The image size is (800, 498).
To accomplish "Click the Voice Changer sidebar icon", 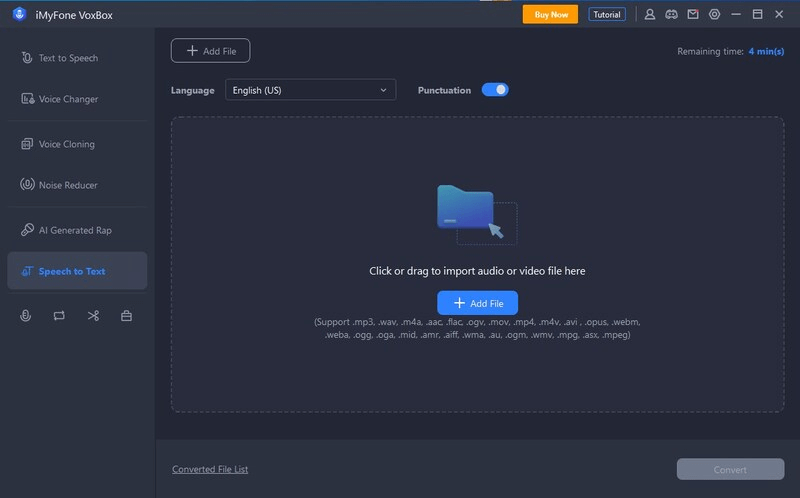I will (28, 98).
